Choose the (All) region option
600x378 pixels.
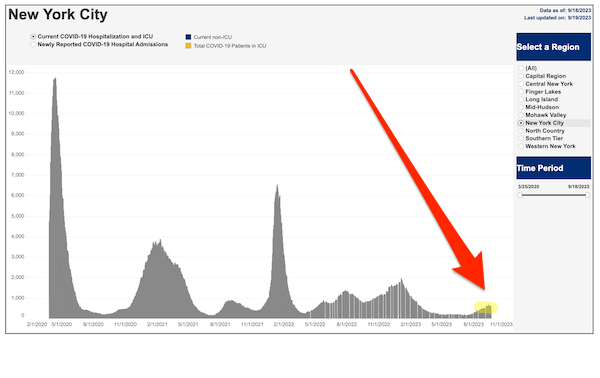tap(521, 68)
